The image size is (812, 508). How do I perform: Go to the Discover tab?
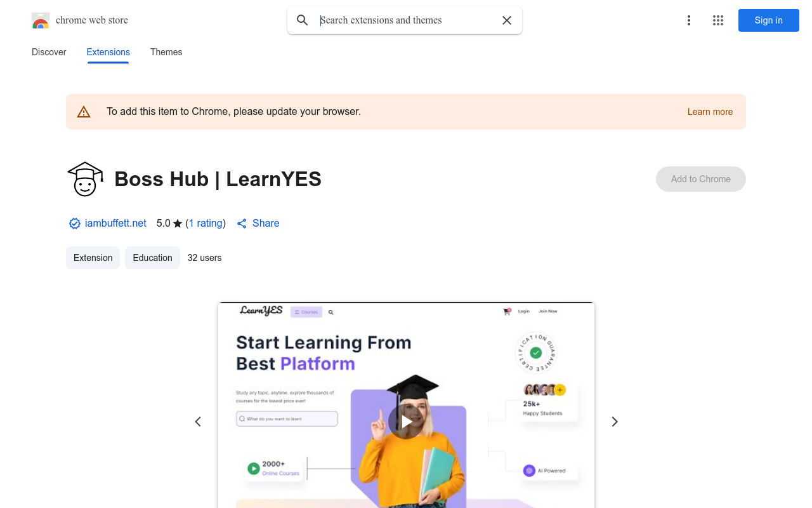pos(49,52)
